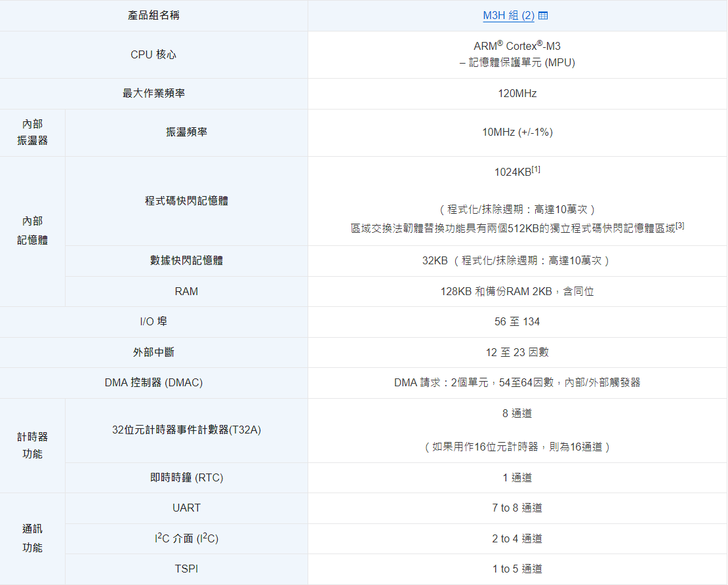Click the ARM Cortex-M3 cell text
728x585 pixels.
(517, 47)
